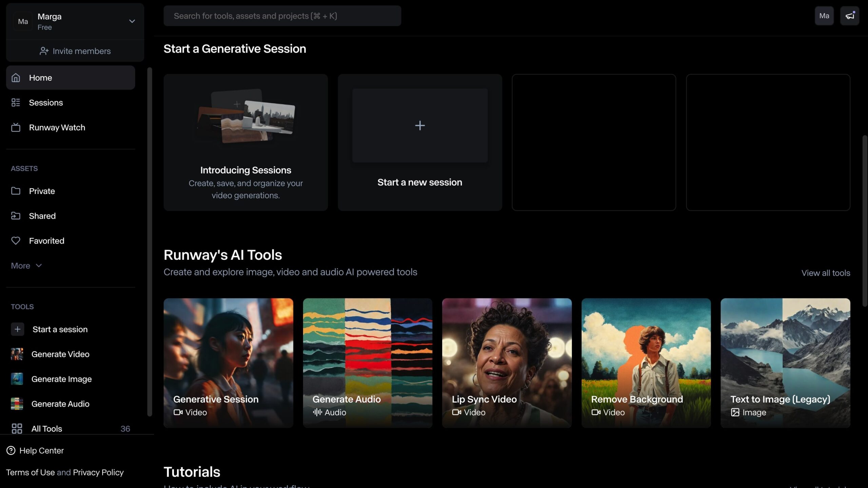
Task: Open the Lip Sync Video tool card
Action: [507, 363]
